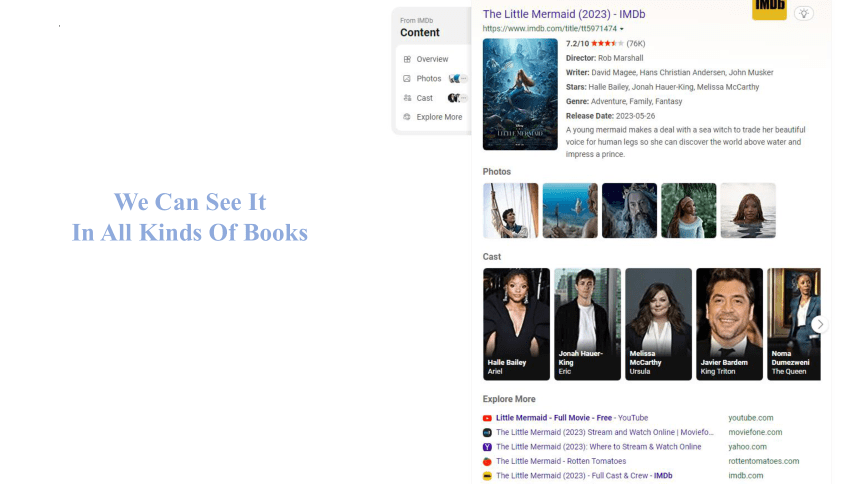860x484 pixels.
Task: Click the Writer names line
Action: [x=670, y=72]
